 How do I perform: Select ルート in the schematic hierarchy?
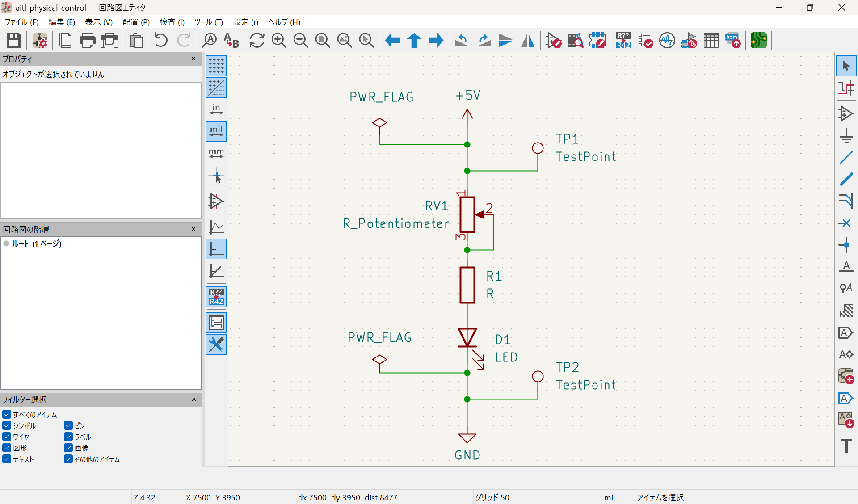(x=36, y=244)
